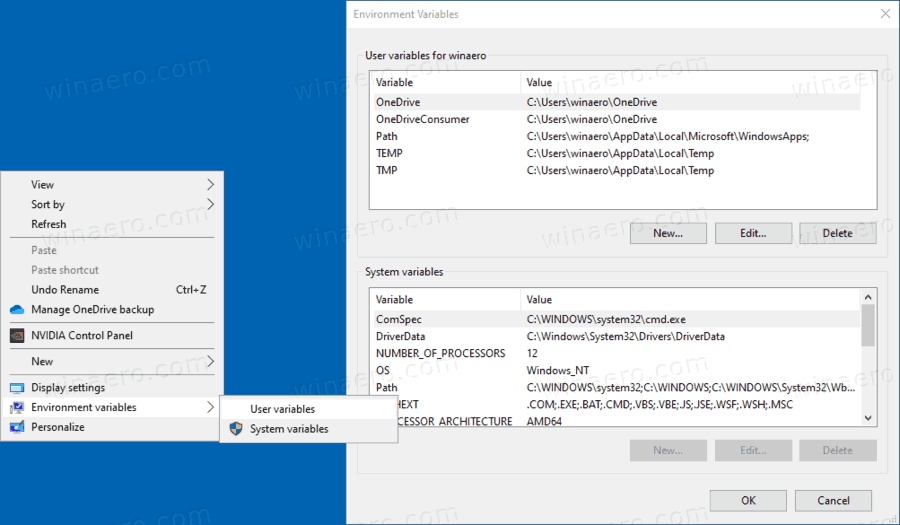
Task: Click the Personalize menu icon
Action: coord(16,427)
